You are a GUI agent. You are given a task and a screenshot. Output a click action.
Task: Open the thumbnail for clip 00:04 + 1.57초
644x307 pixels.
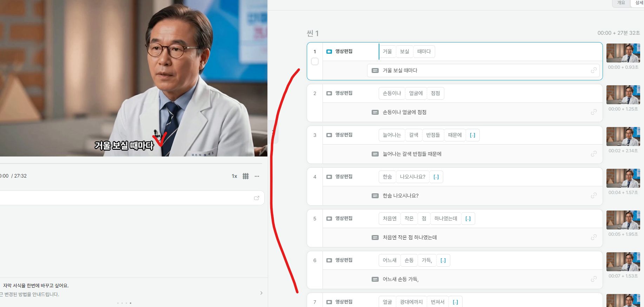[623, 178]
